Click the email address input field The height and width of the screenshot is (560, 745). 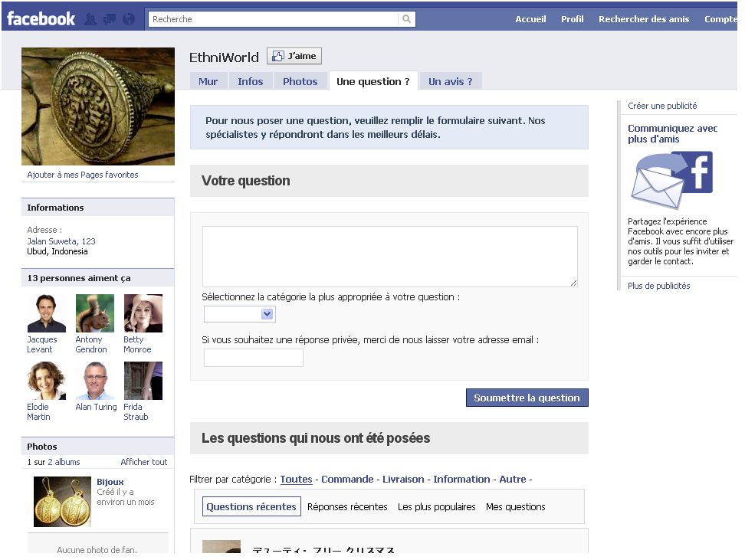coord(254,358)
